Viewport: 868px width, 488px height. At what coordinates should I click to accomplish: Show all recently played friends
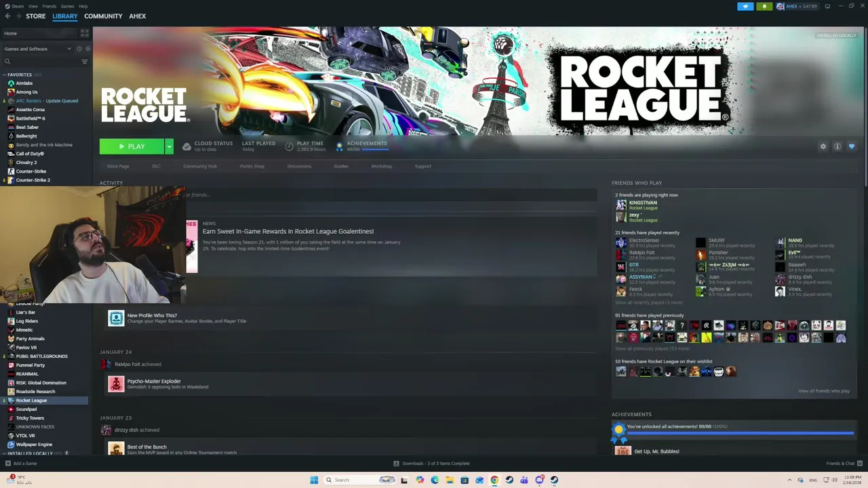(x=649, y=302)
